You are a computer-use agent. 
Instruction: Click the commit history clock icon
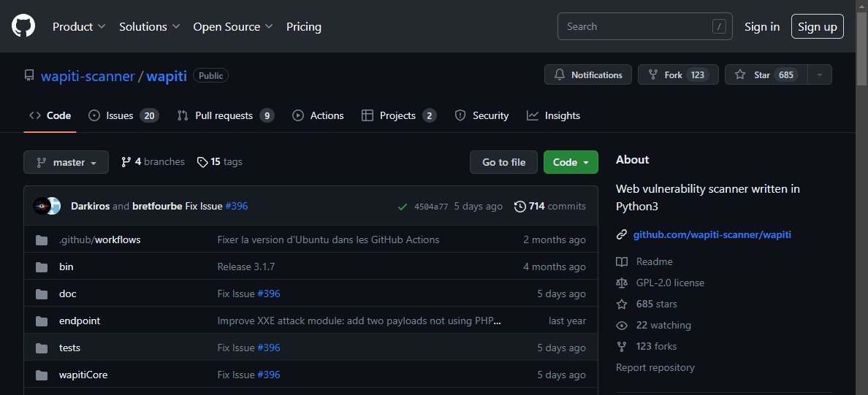coord(519,207)
